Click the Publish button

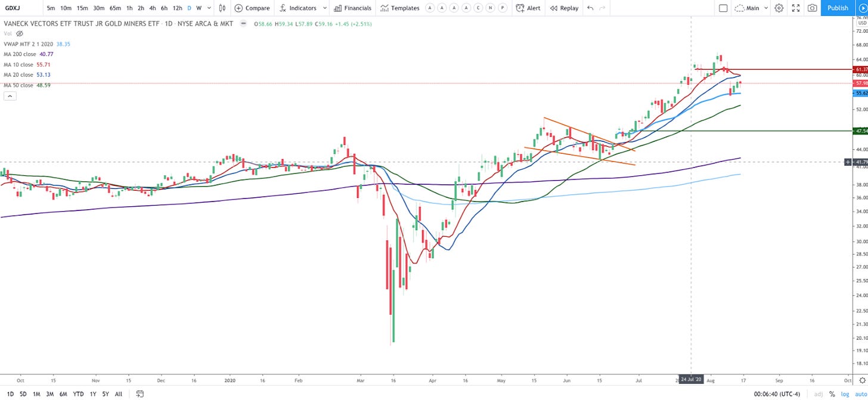[838, 8]
